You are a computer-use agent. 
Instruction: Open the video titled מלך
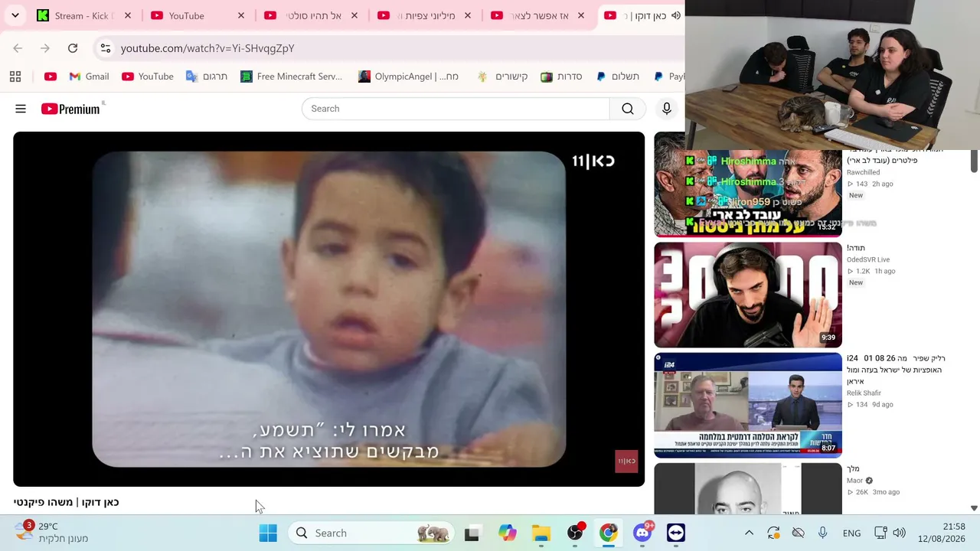coord(854,468)
